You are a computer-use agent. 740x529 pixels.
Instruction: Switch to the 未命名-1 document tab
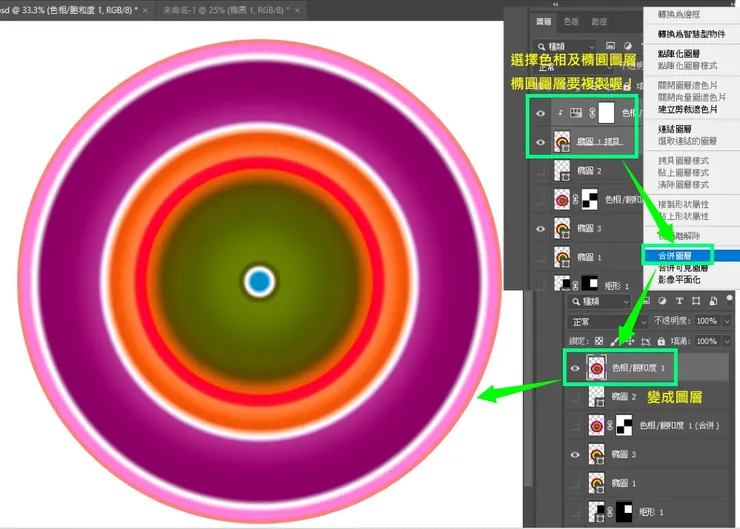(221, 9)
